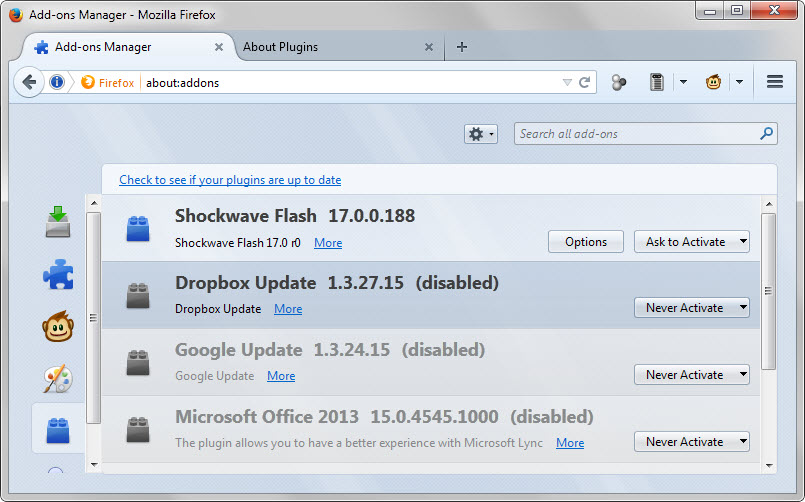The height and width of the screenshot is (502, 805).
Task: Switch to the Add-ons Manager tab
Action: (128, 47)
